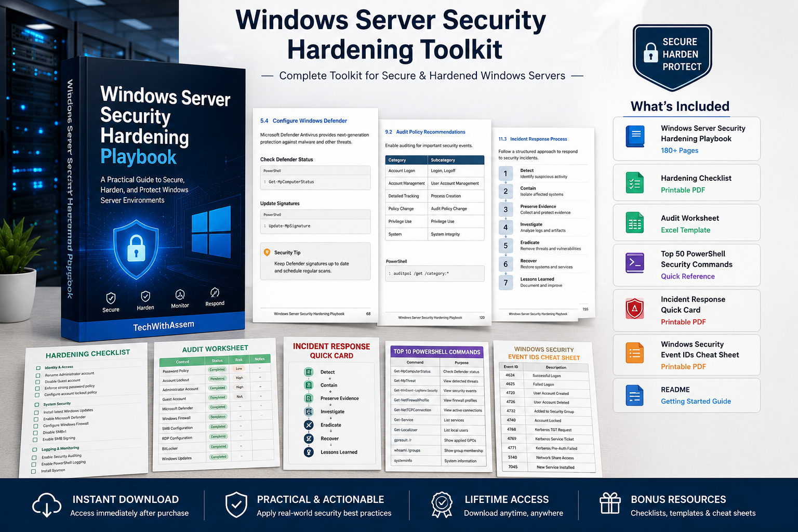Click the Preserve Evidence icon on Quick Card
Image resolution: width=798 pixels, height=532 pixels.
[309, 398]
